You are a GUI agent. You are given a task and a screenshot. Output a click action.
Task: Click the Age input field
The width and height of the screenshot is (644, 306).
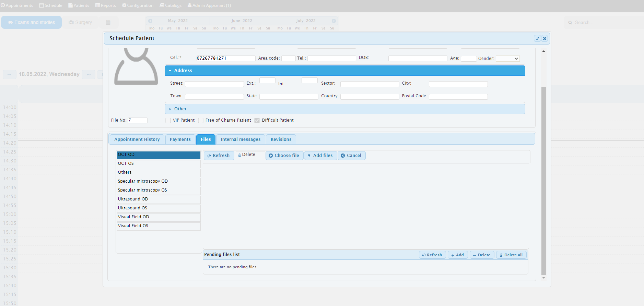tap(469, 59)
